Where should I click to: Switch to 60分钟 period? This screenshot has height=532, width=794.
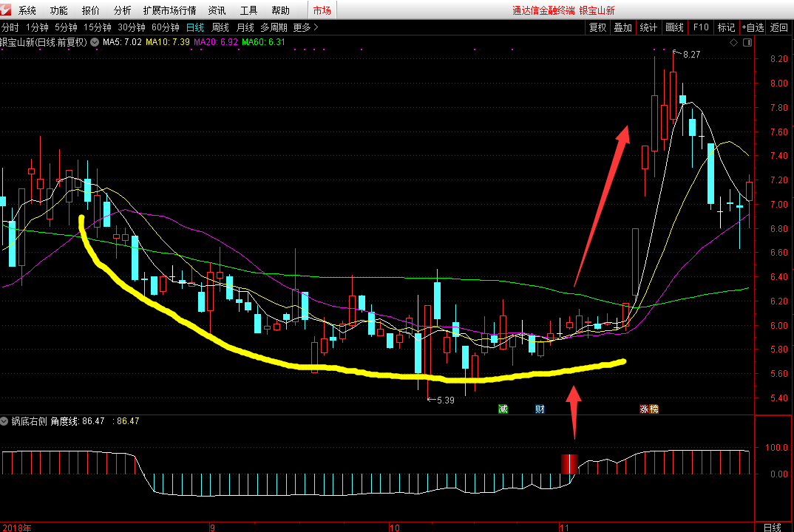click(165, 27)
